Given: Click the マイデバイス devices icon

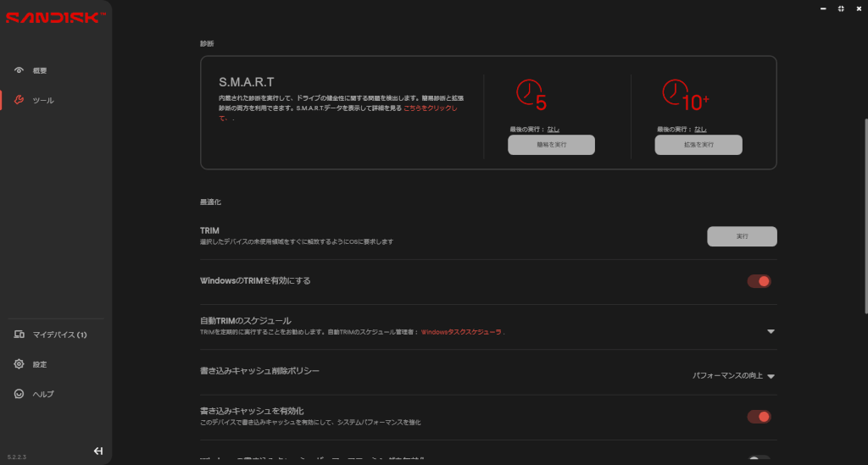Looking at the screenshot, I should tap(19, 335).
